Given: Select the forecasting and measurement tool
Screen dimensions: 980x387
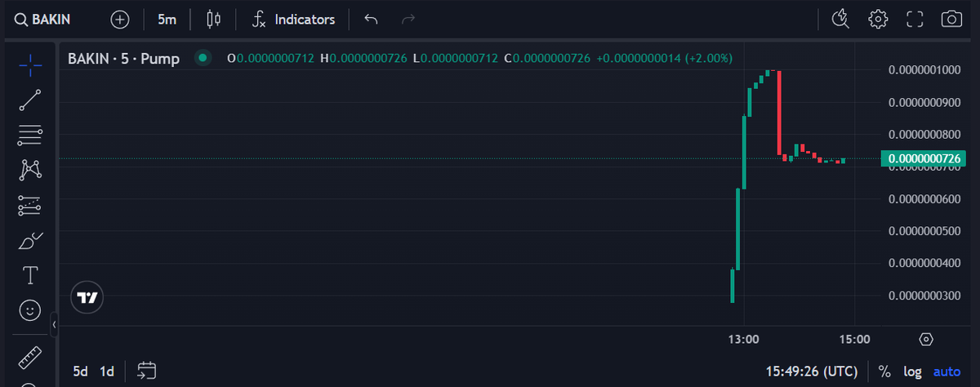Looking at the screenshot, I should (x=30, y=205).
